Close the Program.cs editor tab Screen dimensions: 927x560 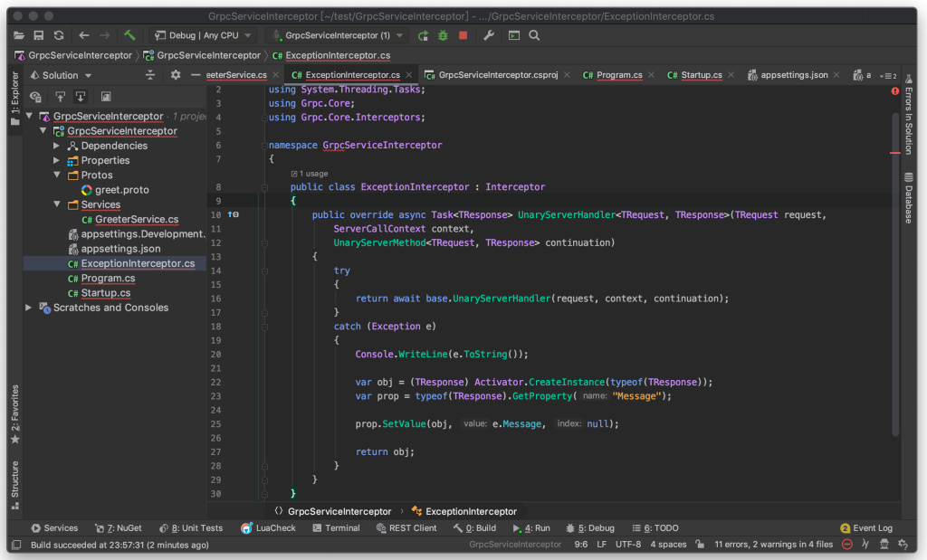(x=652, y=75)
